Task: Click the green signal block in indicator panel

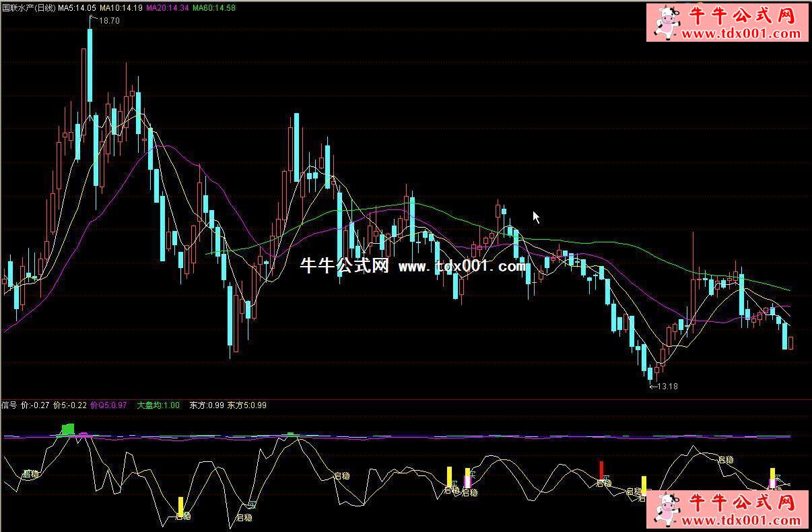Action: pos(67,429)
